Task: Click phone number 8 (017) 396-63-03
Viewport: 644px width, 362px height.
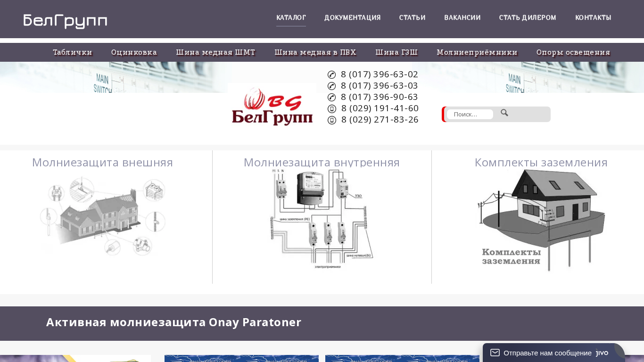Action: click(380, 86)
